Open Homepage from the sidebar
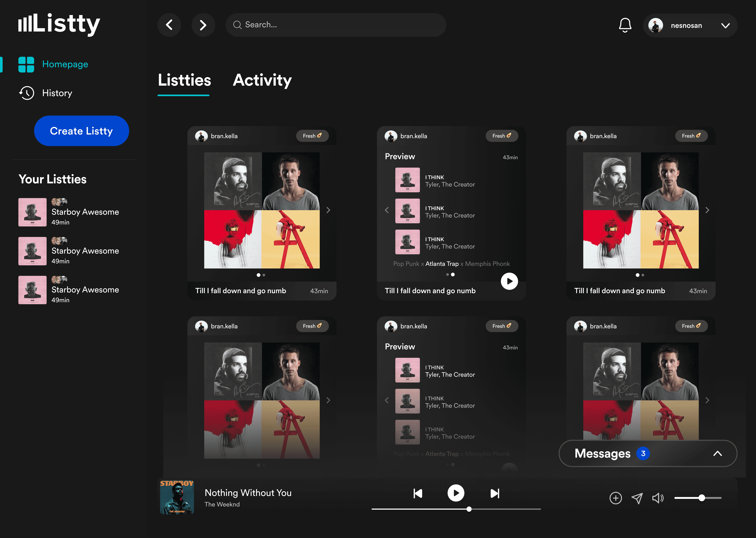The image size is (756, 538). tap(65, 64)
